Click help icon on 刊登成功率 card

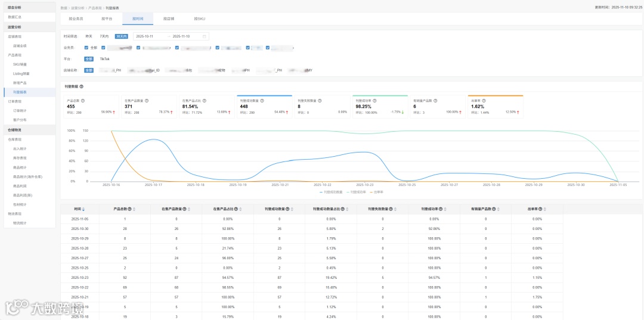click(374, 101)
